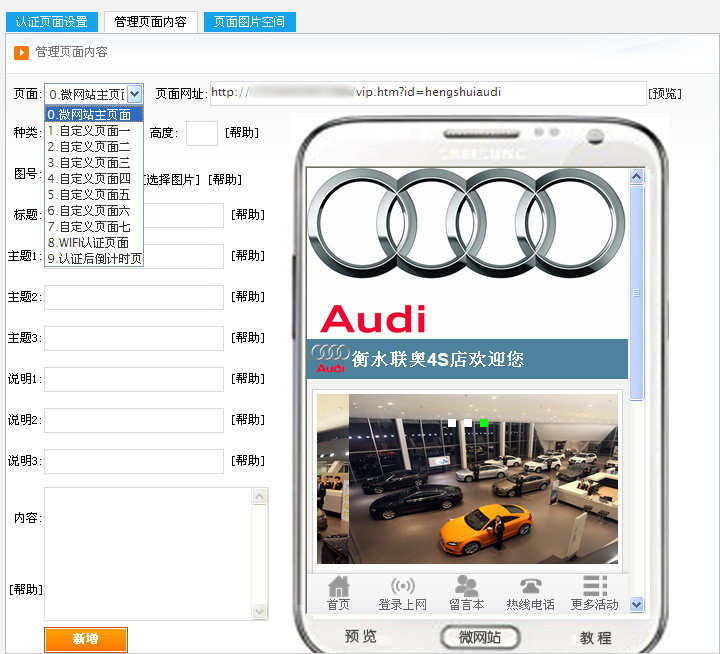Pick 5.自定义页面五 in dropdown
The image size is (720, 654).
(x=94, y=195)
